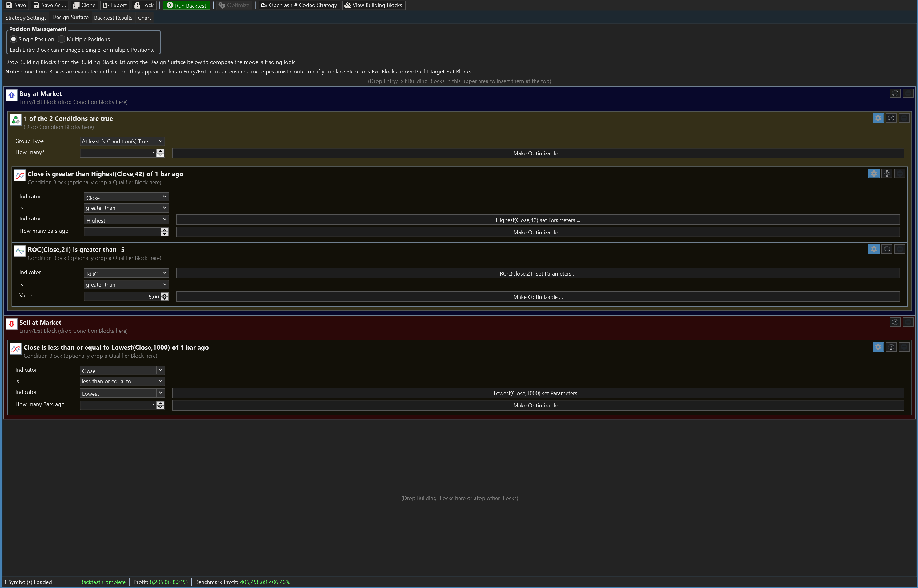Lock the strategy via Lock toggle
The height and width of the screenshot is (588, 918).
(x=144, y=5)
